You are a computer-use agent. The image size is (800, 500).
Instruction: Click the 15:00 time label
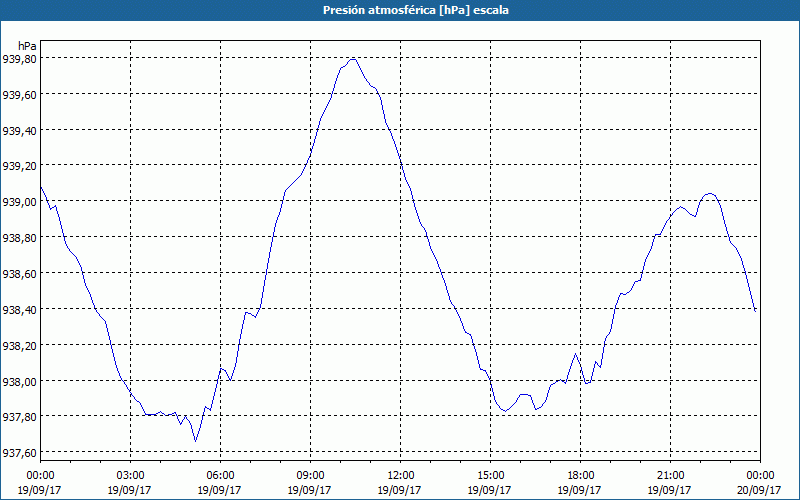click(x=490, y=476)
